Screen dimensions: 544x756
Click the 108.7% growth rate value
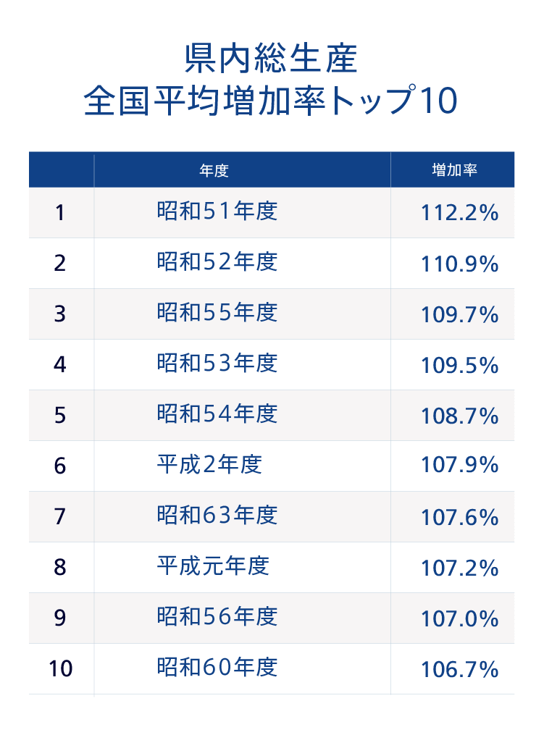[459, 416]
